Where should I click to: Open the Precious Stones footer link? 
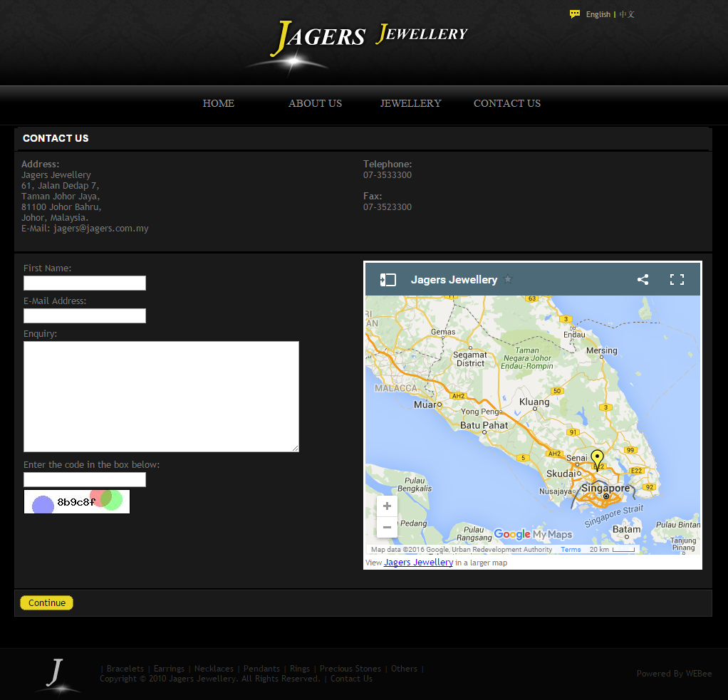350,669
